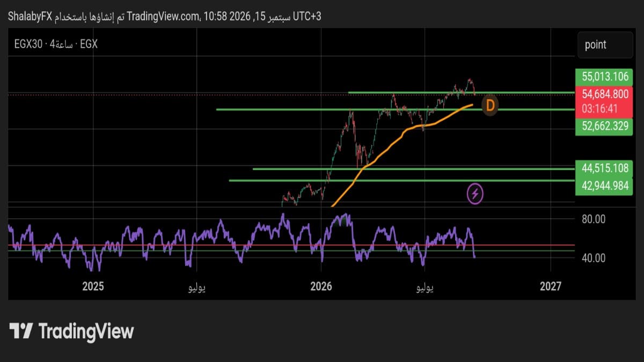The image size is (644, 362).
Task: Click the 80.00 RSI scale value
Action: click(593, 219)
